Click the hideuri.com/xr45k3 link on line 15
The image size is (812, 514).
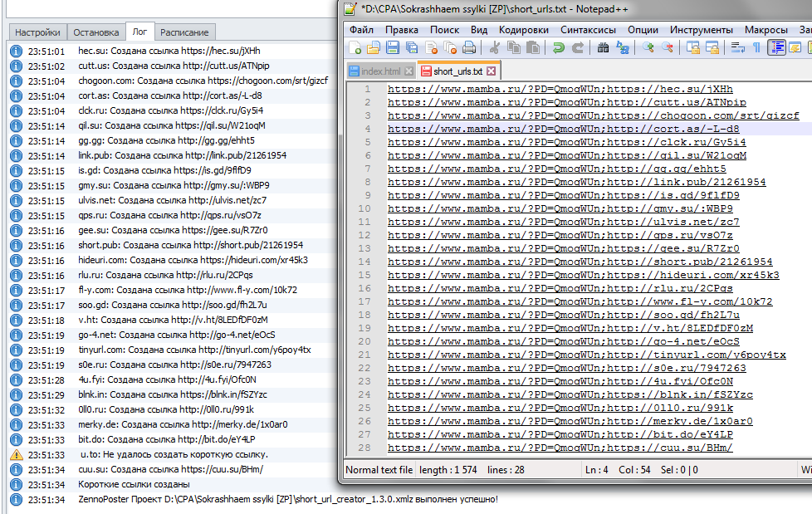coord(693,275)
